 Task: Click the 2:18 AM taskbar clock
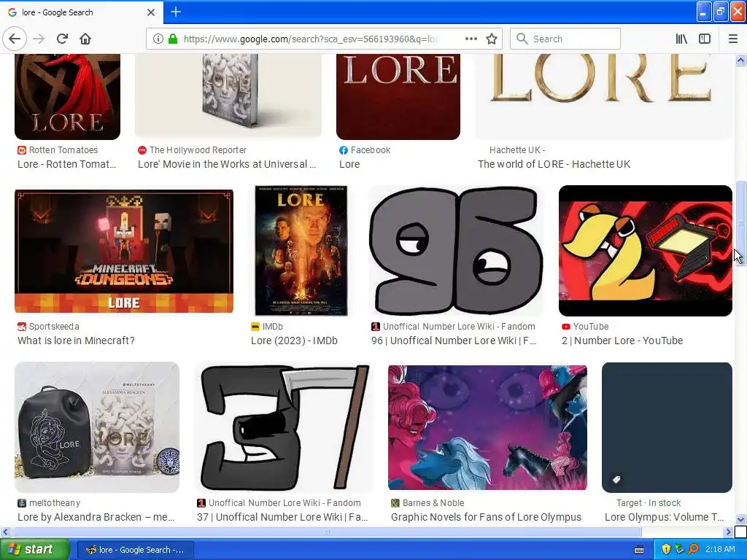coord(720,550)
